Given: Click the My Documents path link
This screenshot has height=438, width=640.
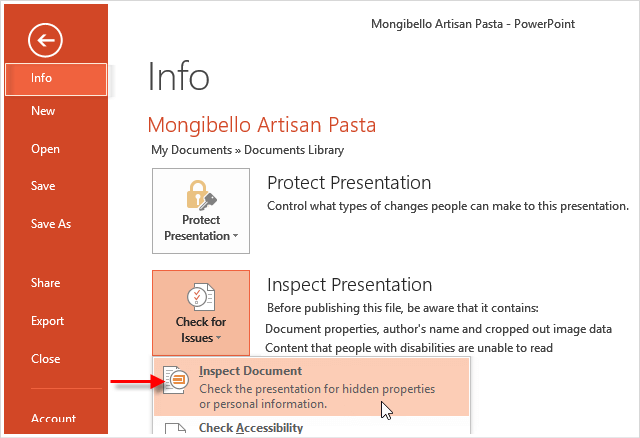Looking at the screenshot, I should [x=191, y=150].
